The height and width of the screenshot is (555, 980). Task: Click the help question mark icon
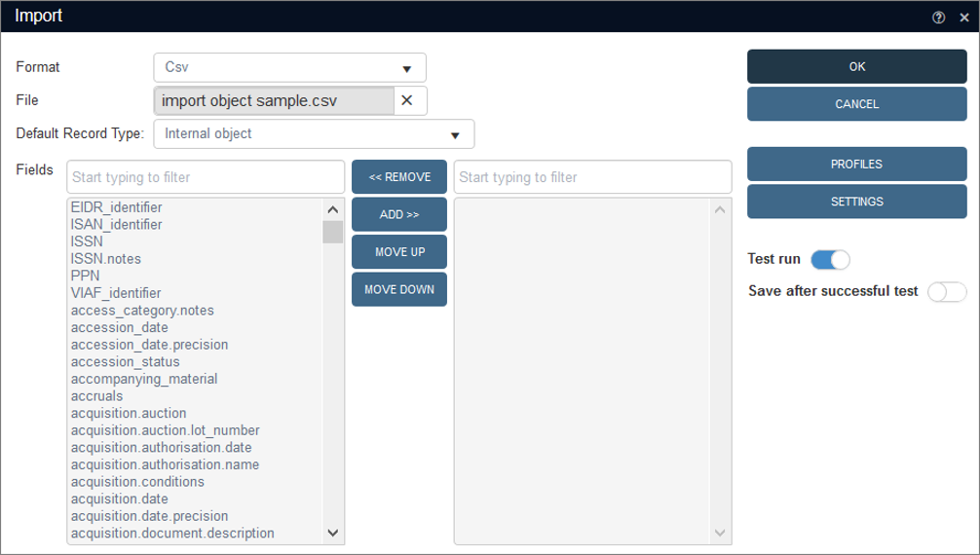[938, 18]
